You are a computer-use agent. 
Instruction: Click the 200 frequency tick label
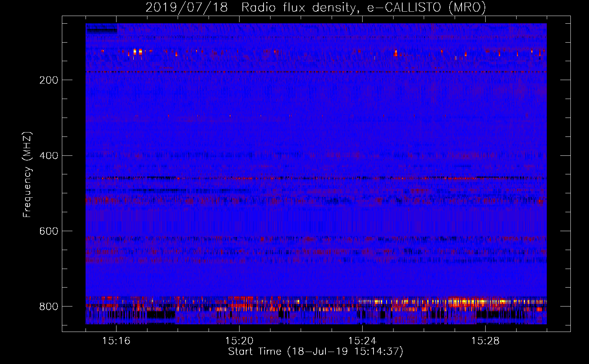[49, 80]
